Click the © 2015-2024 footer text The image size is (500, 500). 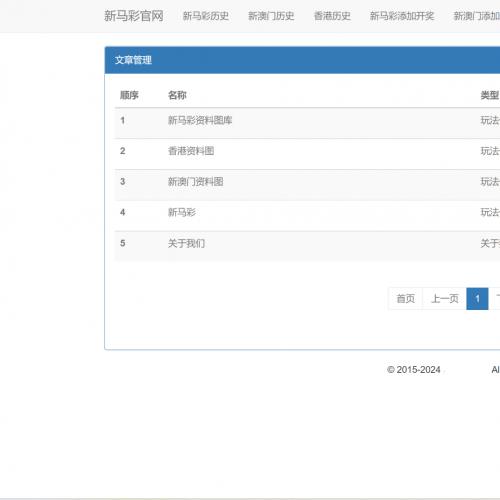(414, 370)
